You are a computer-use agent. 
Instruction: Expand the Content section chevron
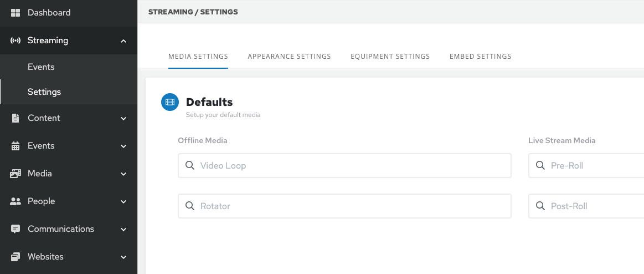(123, 118)
